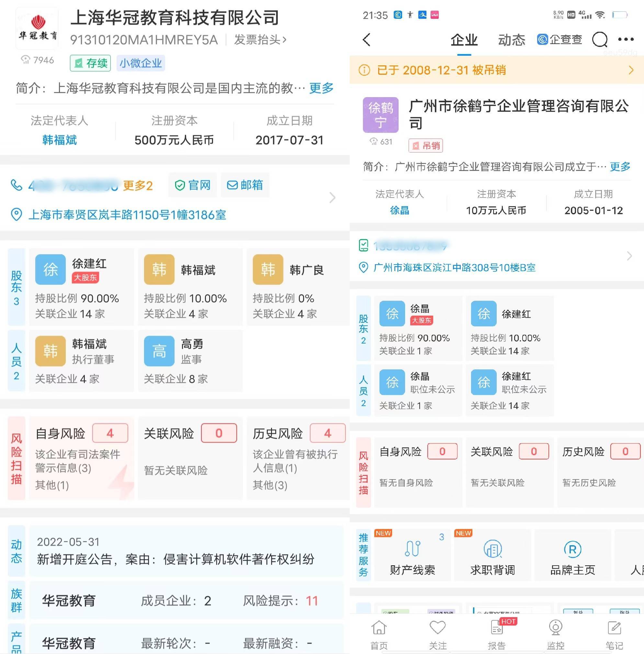Open personnel 徐建红 职位未公示 card
The width and height of the screenshot is (644, 654).
coord(510,390)
